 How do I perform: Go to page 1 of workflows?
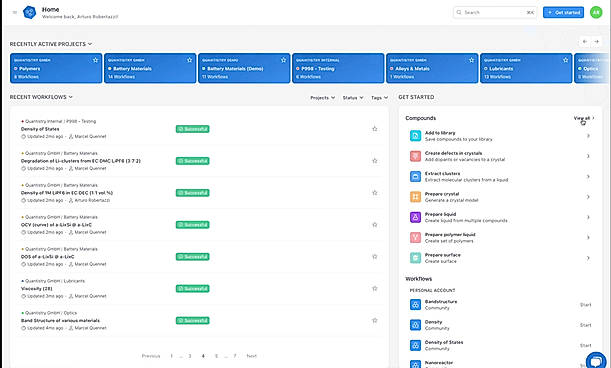(x=171, y=356)
